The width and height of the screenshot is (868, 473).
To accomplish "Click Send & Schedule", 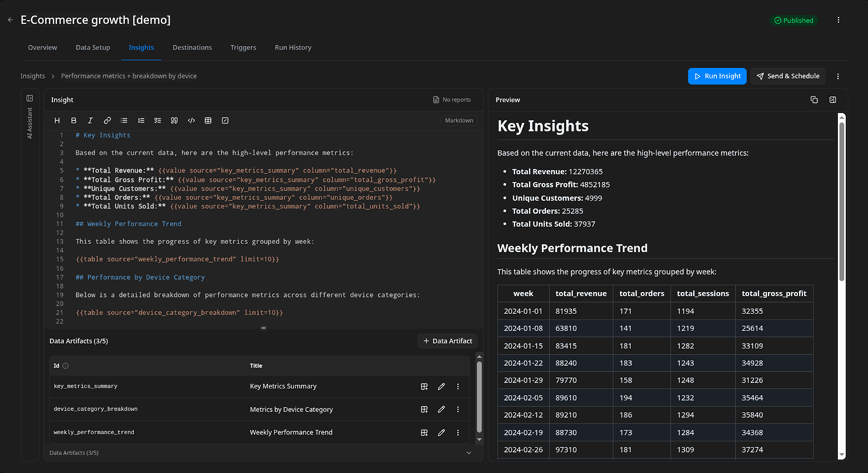I will click(788, 76).
